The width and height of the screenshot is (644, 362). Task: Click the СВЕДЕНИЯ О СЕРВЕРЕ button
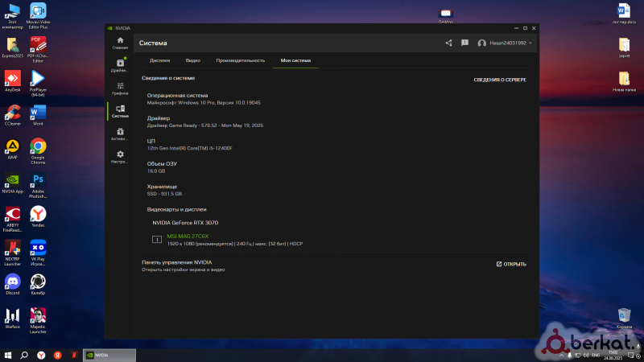click(x=499, y=80)
